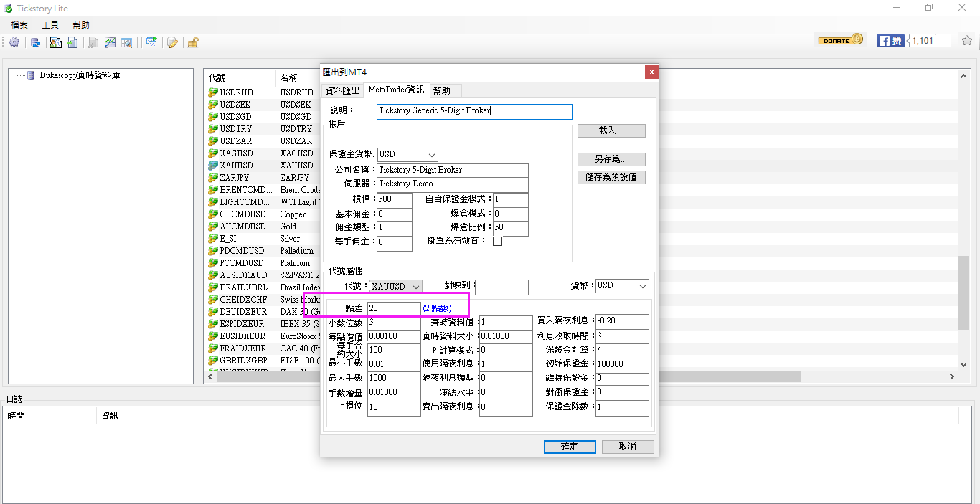Click the 爆倉比例 field showing 50

511,229
